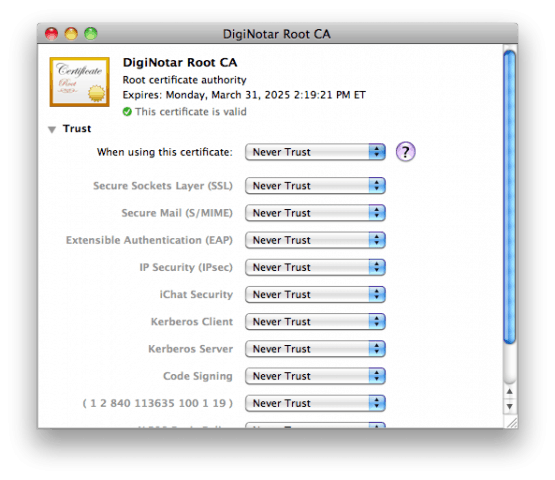Open the Code Signing trust dropdown
Image resolution: width=555 pixels, height=480 pixels.
point(315,376)
